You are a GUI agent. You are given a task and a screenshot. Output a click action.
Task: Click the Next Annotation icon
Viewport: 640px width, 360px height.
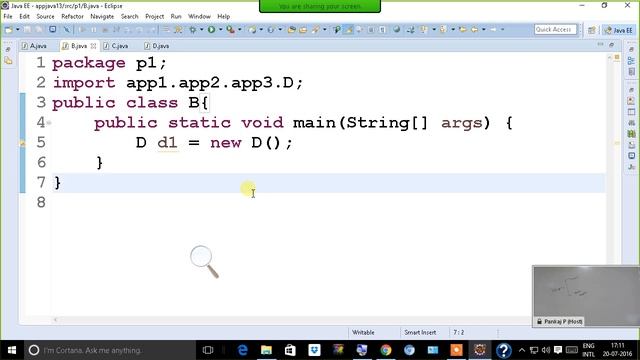point(424,29)
